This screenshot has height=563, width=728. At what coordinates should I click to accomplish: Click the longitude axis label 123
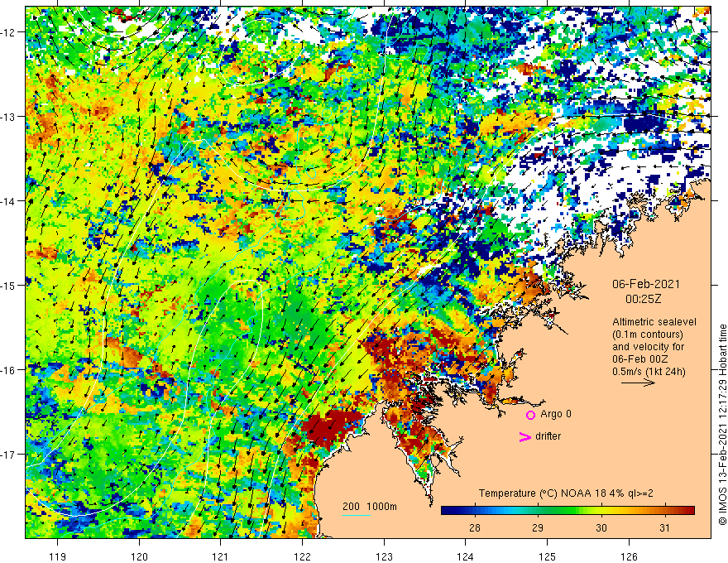pos(384,556)
